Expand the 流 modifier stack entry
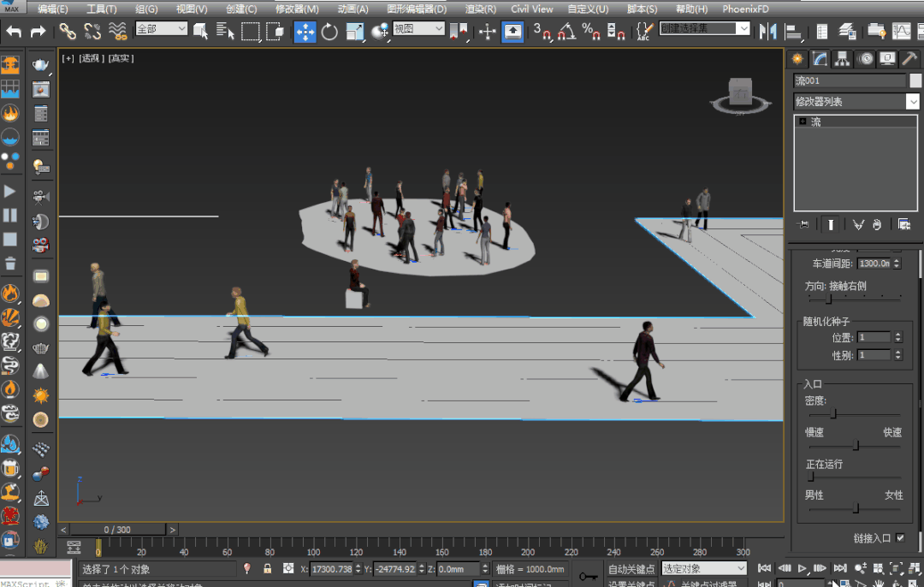This screenshot has height=587, width=924. pos(803,122)
